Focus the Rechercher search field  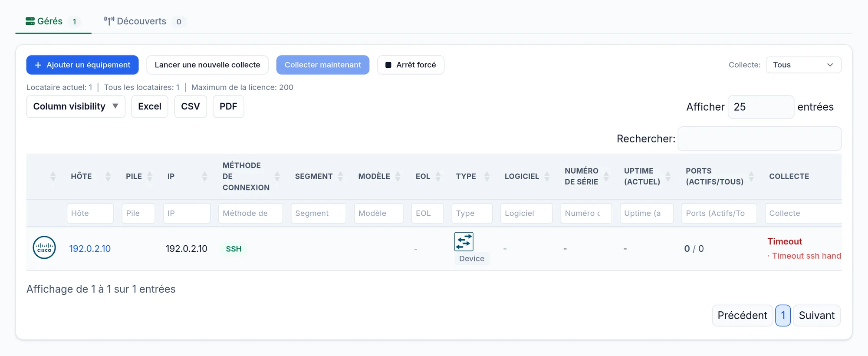pos(759,138)
